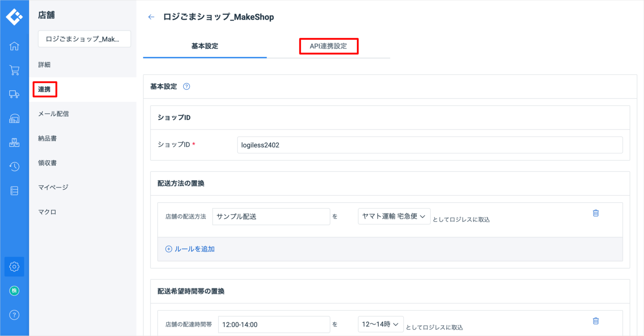The width and height of the screenshot is (644, 336).
Task: Expand the 12〜14時 time dropdown
Action: click(x=380, y=324)
